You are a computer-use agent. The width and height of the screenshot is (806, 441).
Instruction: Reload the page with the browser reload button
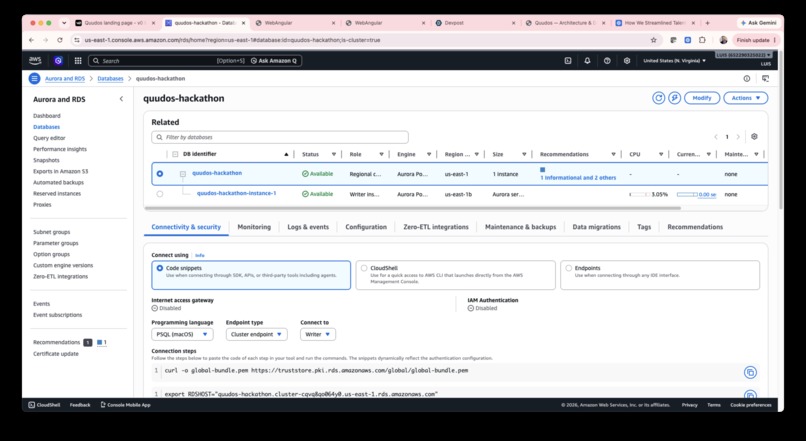tap(60, 40)
